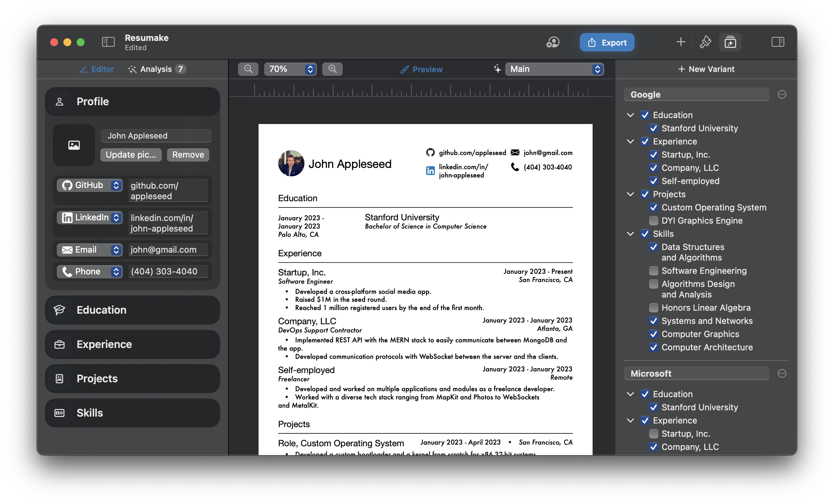Click the John Appleseed name field
The height and width of the screenshot is (504, 834).
[x=156, y=136]
